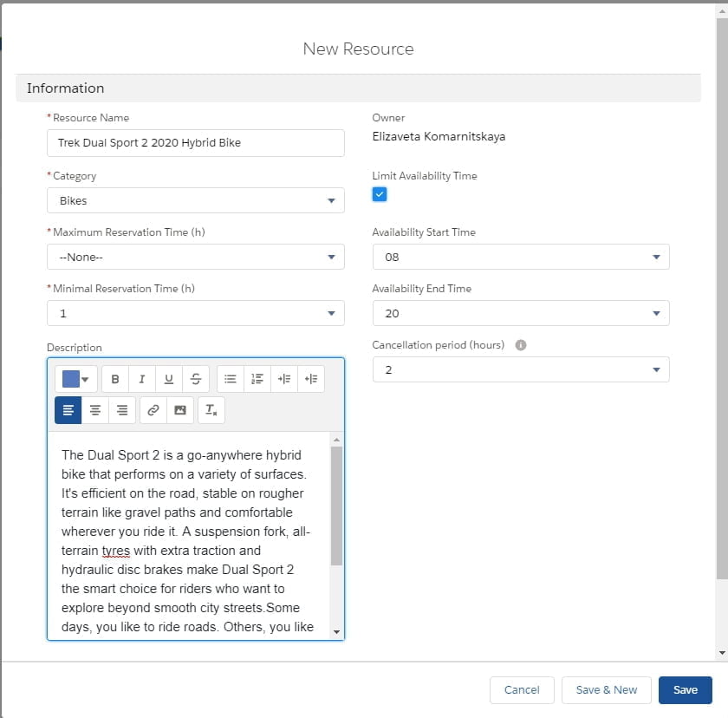Click the New Resource dialog title

pos(359,49)
